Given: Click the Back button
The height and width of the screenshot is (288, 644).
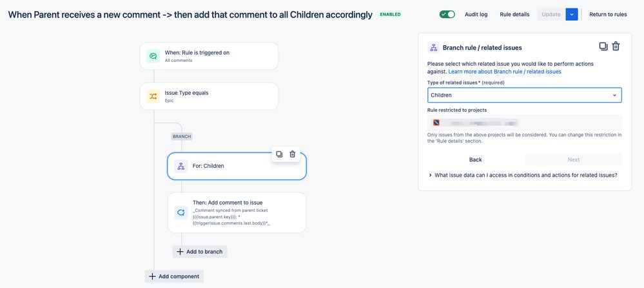Looking at the screenshot, I should tap(476, 159).
